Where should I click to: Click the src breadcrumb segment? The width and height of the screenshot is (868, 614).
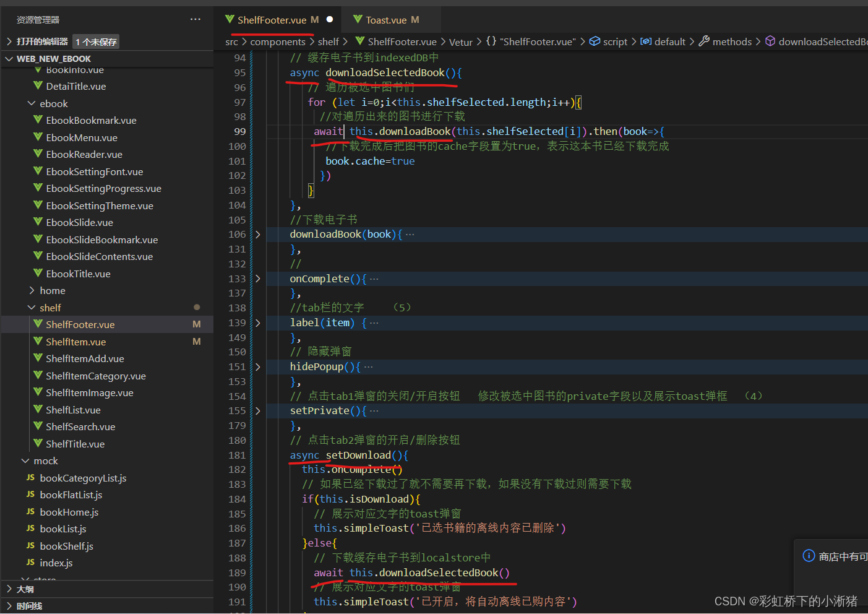coord(231,41)
